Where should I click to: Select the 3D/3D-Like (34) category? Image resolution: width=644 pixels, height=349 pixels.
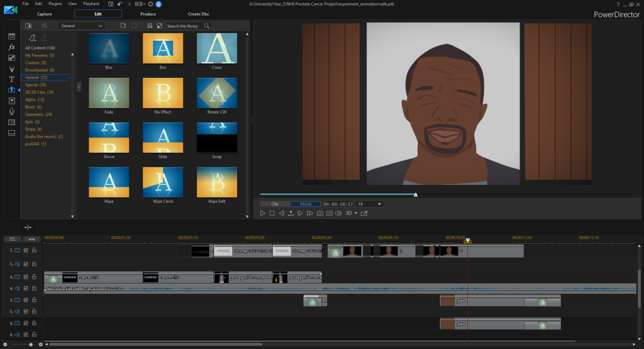point(39,92)
